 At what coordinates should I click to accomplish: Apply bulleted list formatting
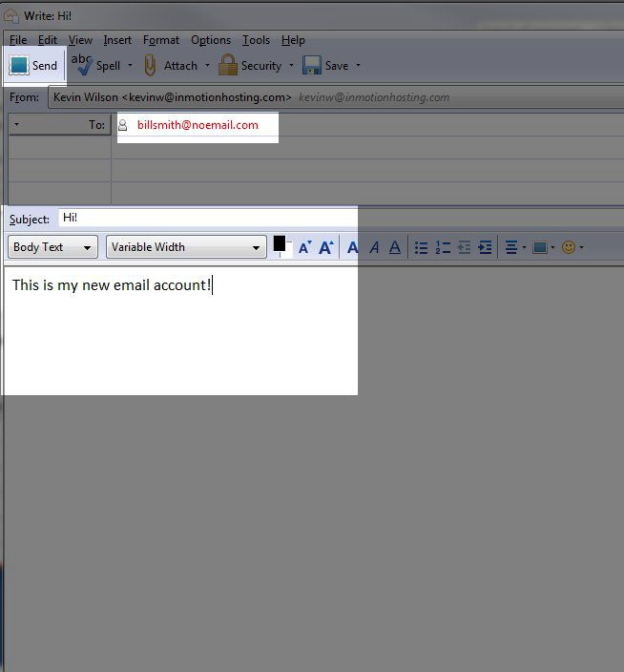click(x=422, y=247)
